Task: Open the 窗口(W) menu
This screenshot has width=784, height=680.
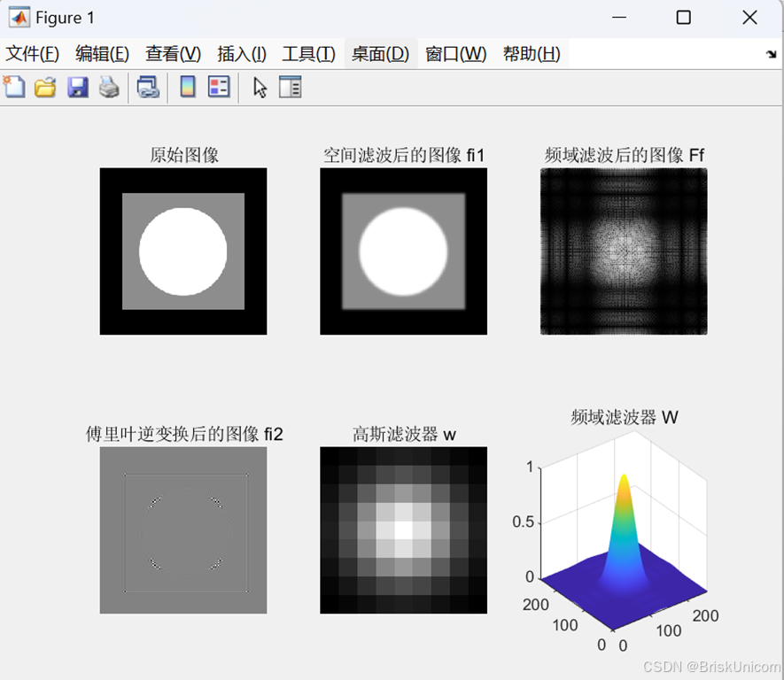Action: (x=455, y=54)
